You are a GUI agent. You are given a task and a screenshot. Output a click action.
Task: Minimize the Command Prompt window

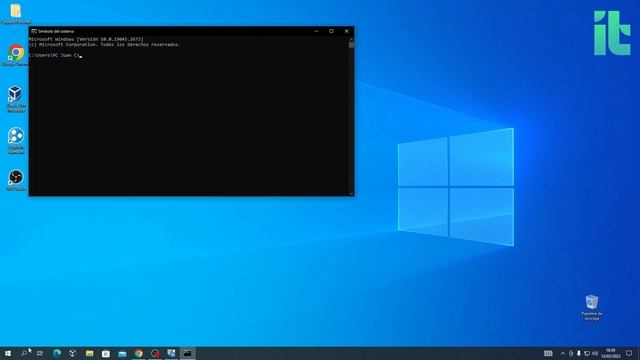pyautogui.click(x=316, y=31)
